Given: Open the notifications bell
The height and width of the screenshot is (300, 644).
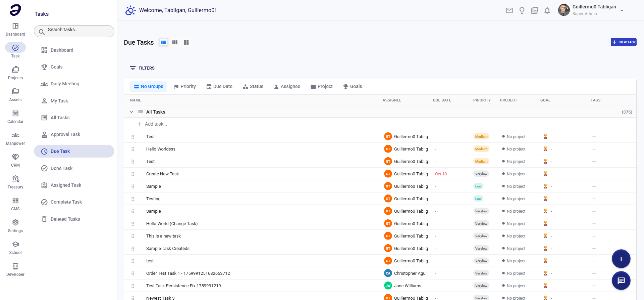Looking at the screenshot, I should pyautogui.click(x=547, y=10).
